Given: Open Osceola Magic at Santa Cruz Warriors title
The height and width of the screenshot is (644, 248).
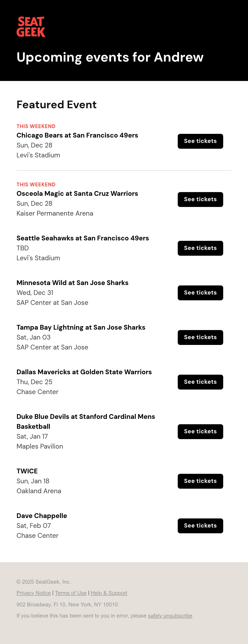Looking at the screenshot, I should coord(77,194).
